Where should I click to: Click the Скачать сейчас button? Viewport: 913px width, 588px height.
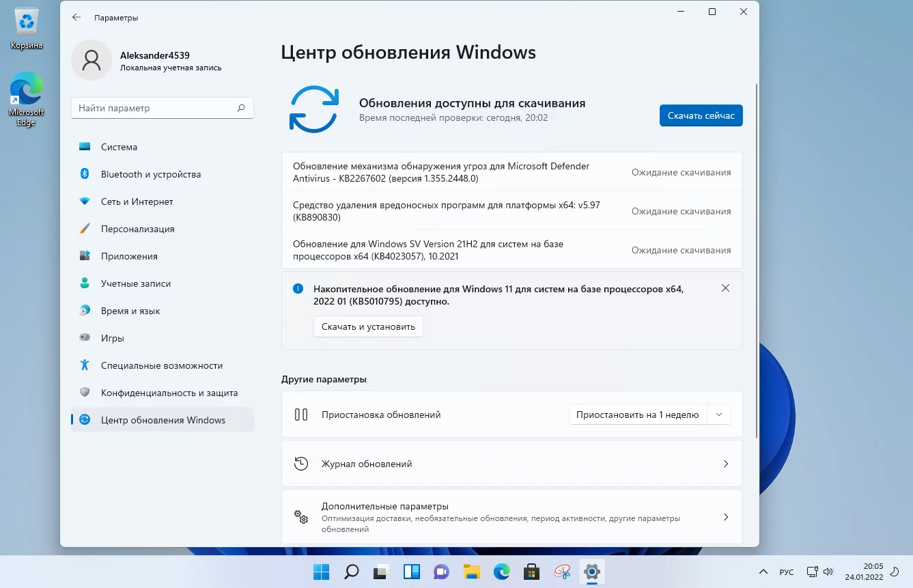[x=701, y=115]
